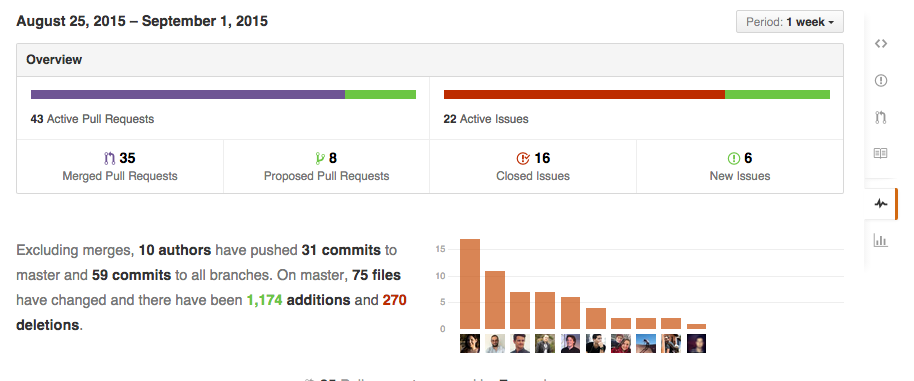Open the Issues icon in sidebar

click(881, 80)
